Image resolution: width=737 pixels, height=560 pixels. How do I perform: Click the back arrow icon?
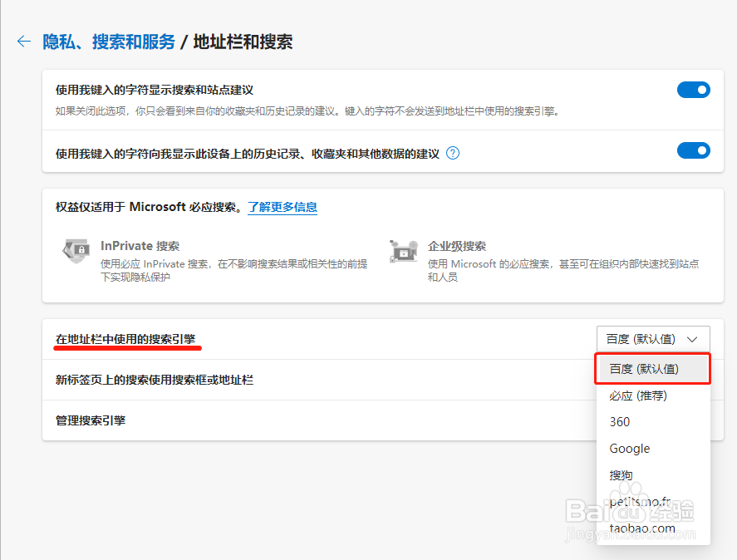24,42
